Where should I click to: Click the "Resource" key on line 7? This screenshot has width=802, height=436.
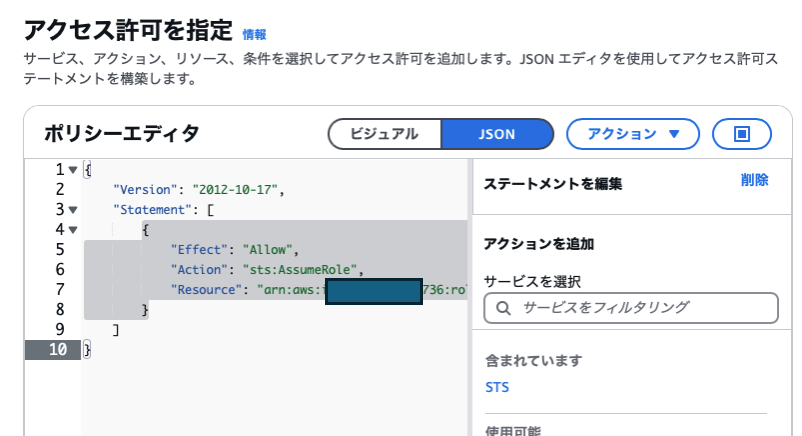pos(209,289)
